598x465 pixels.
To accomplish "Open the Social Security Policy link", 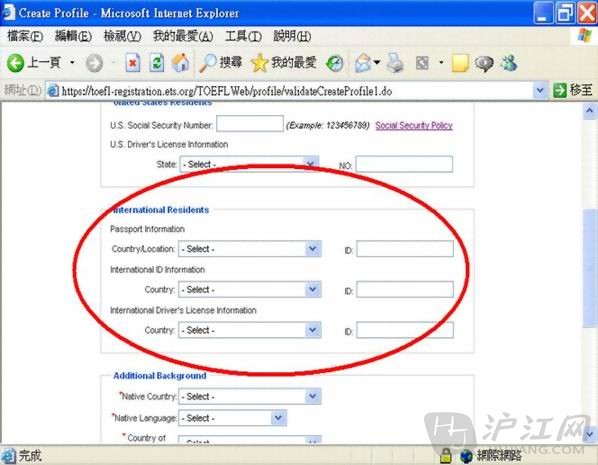I will point(414,126).
